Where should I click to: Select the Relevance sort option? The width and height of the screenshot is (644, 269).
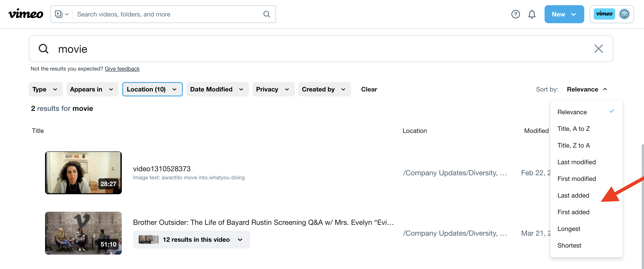point(572,112)
